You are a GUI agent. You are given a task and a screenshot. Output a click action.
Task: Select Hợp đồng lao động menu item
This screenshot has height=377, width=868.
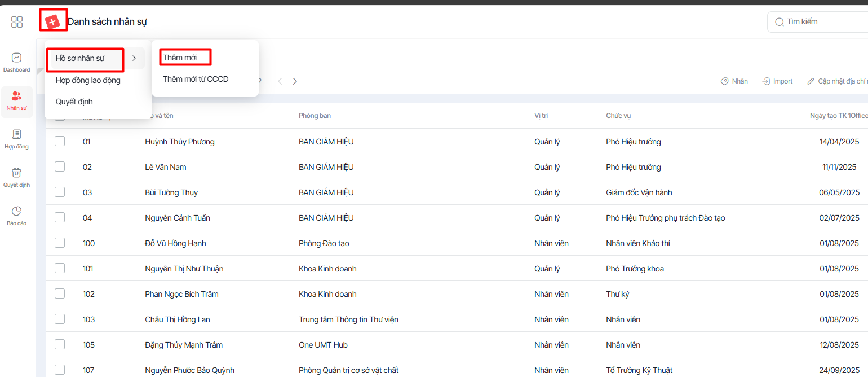click(x=88, y=80)
